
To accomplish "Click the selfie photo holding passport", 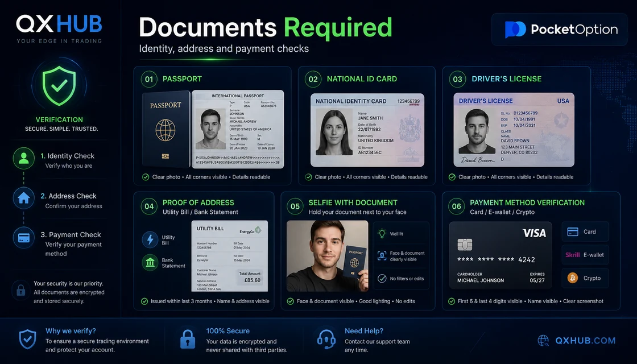I will pos(328,256).
